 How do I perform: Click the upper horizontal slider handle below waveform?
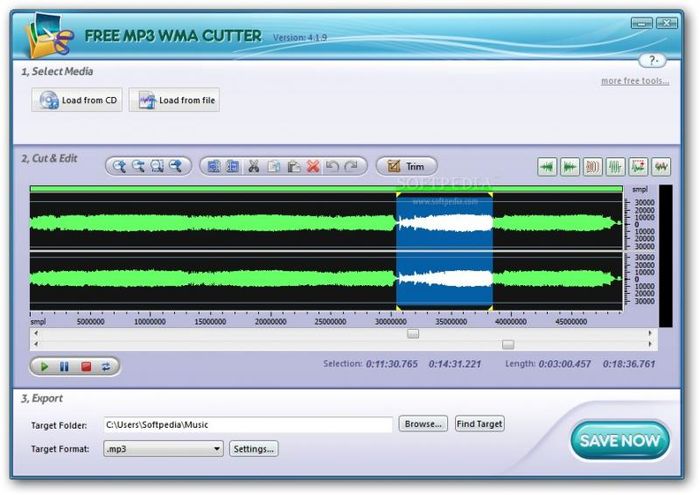click(413, 334)
